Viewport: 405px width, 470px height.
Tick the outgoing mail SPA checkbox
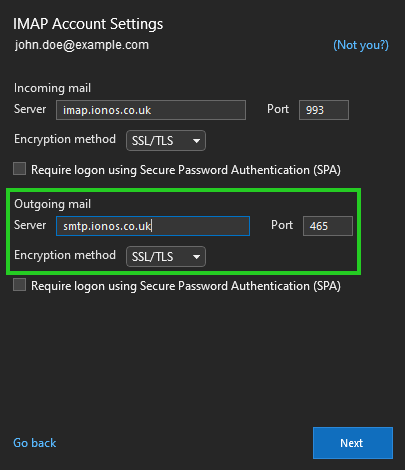pos(19,285)
